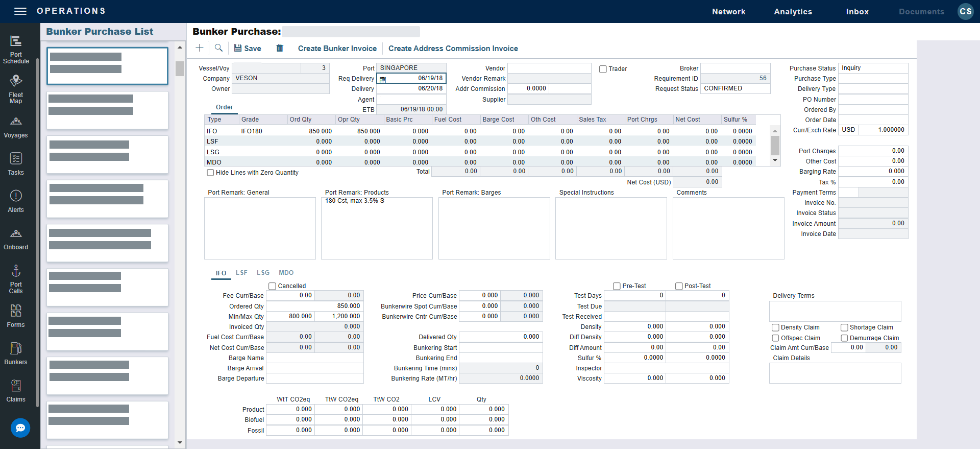This screenshot has width=980, height=449.
Task: Click the order grid scroll-up arrow
Action: [x=775, y=131]
